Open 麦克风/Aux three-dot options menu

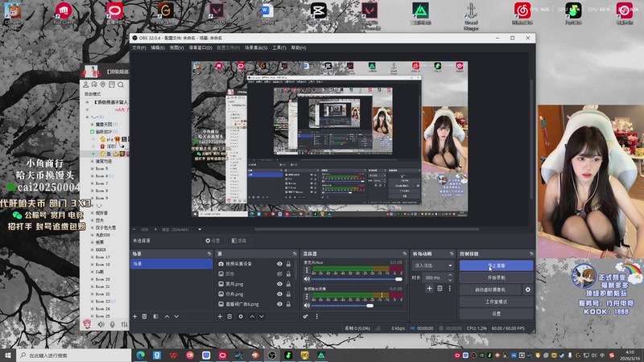(x=307, y=269)
